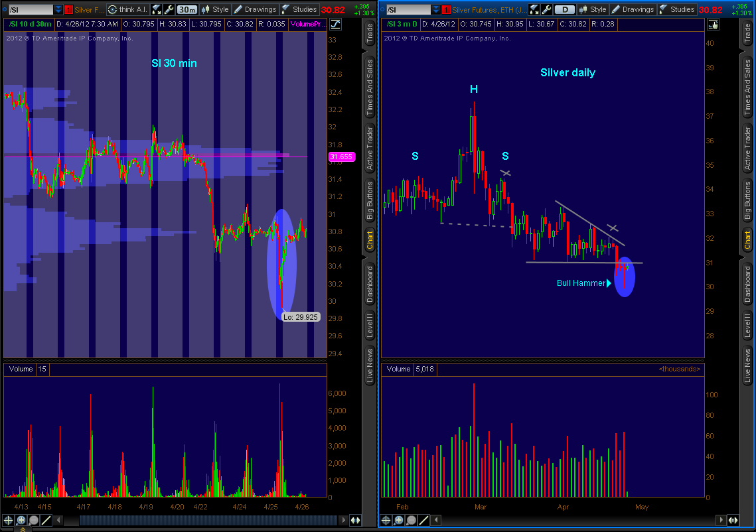Open symbol dropdown arrow in left chart
This screenshot has width=756, height=532.
(x=58, y=9)
